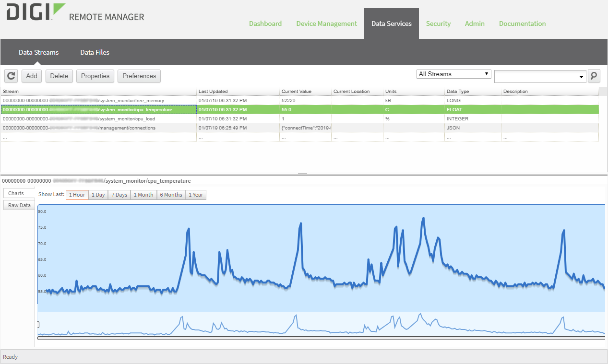608x364 pixels.
Task: Show last 1 Hour of data
Action: click(x=77, y=195)
